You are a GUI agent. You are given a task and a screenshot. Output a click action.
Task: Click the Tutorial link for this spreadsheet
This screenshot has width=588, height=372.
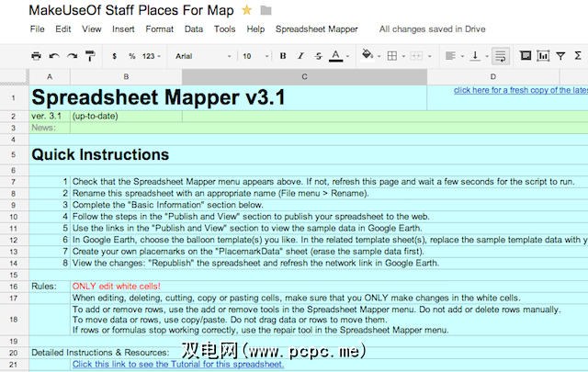(x=178, y=364)
